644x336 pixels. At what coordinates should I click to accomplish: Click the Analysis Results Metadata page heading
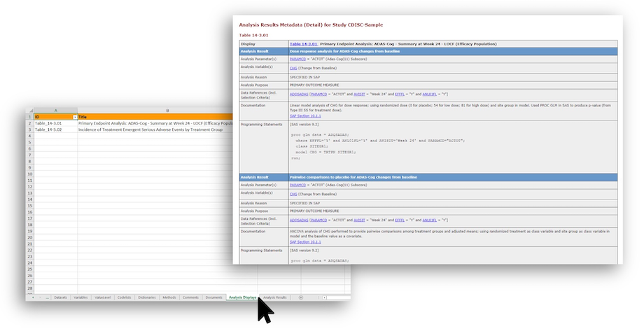pos(311,25)
